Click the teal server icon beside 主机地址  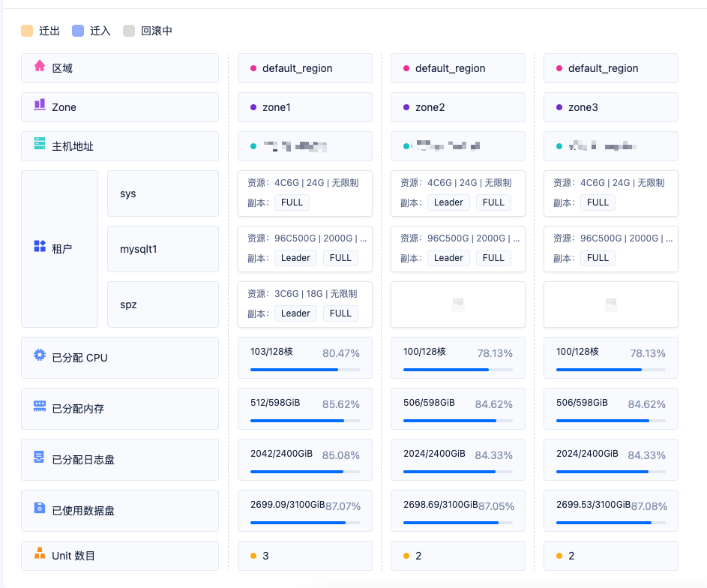coord(40,145)
